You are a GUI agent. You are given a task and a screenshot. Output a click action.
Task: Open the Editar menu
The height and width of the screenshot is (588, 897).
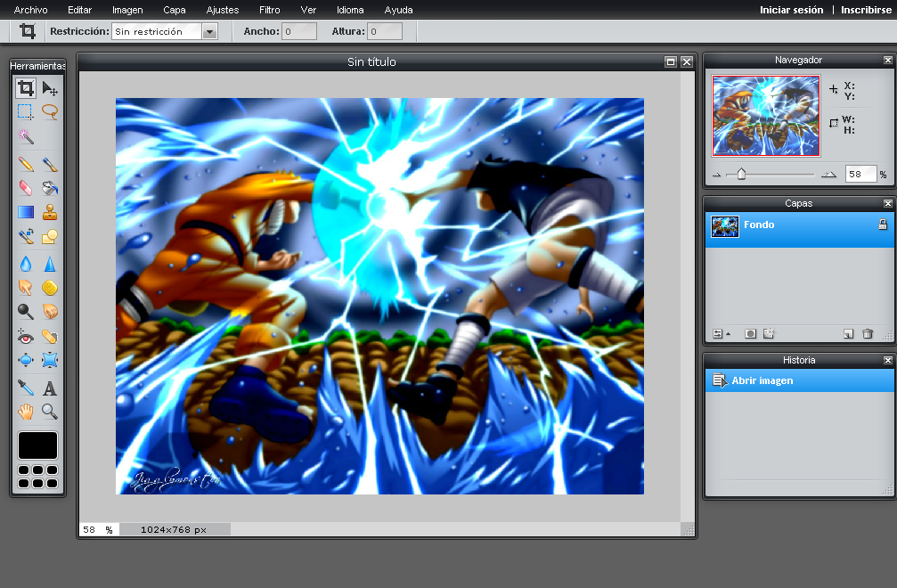click(x=79, y=10)
